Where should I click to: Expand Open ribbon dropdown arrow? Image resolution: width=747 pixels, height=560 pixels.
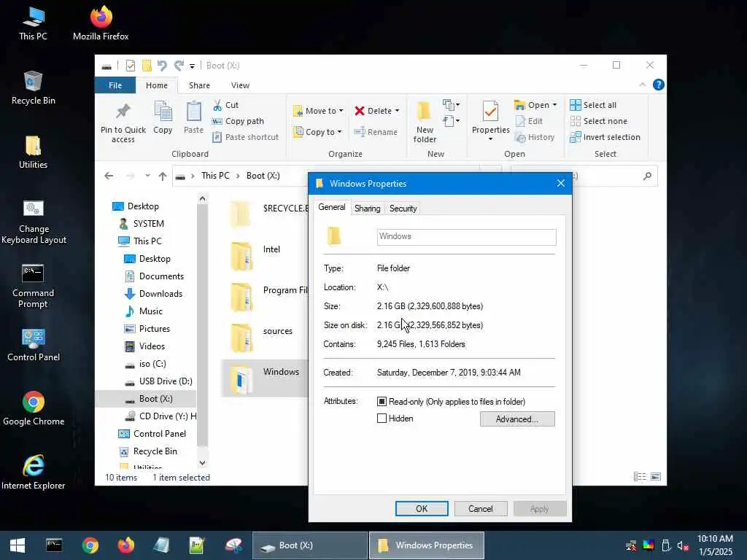click(x=554, y=105)
